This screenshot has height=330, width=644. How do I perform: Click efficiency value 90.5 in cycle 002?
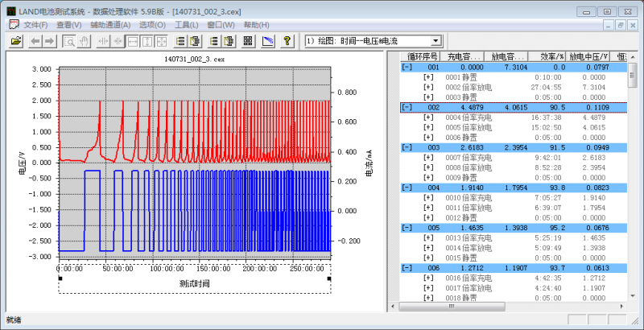pyautogui.click(x=557, y=107)
